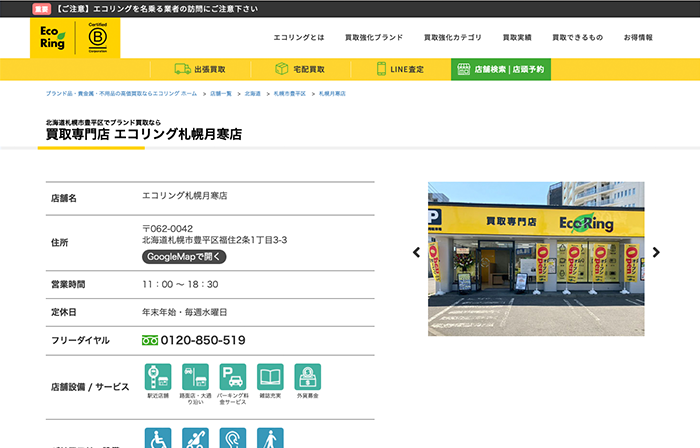The height and width of the screenshot is (448, 700).
Task: Open the 買取強化カテゴリ menu
Action: pyautogui.click(x=453, y=37)
